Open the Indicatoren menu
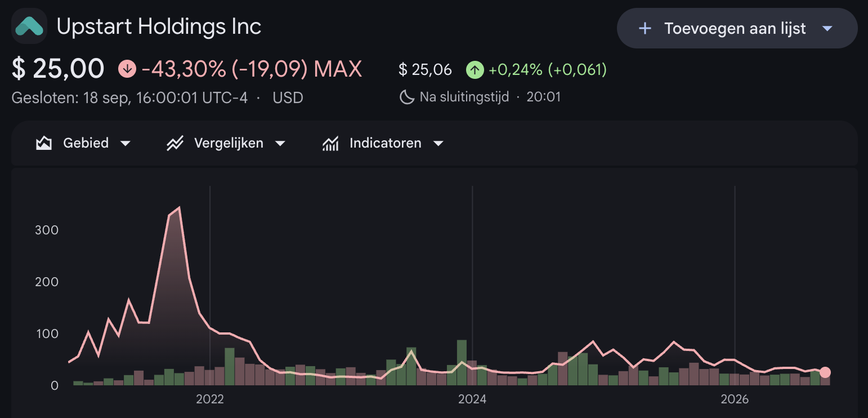This screenshot has height=418, width=868. coord(383,143)
